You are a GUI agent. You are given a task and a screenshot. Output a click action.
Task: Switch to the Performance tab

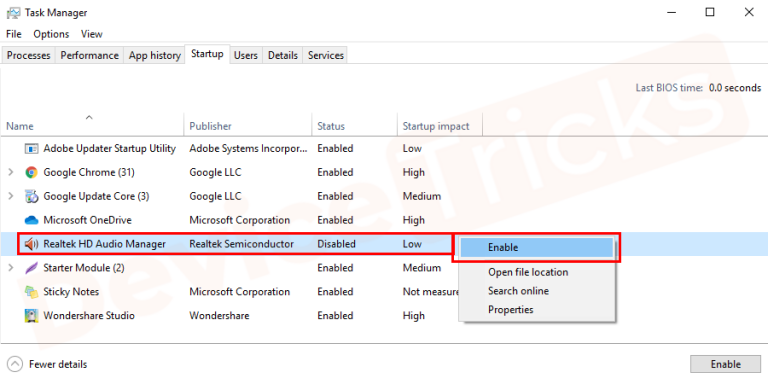(x=90, y=55)
